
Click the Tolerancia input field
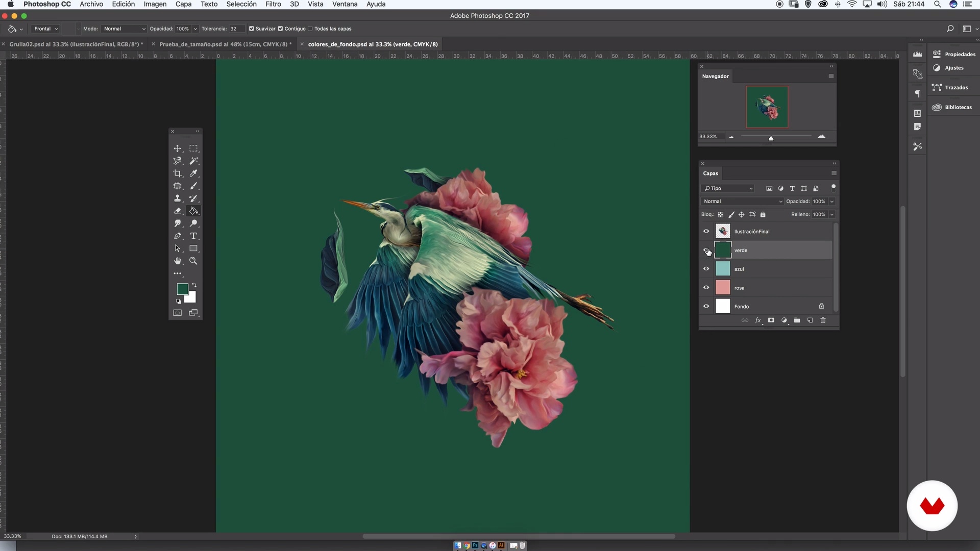[x=236, y=29]
